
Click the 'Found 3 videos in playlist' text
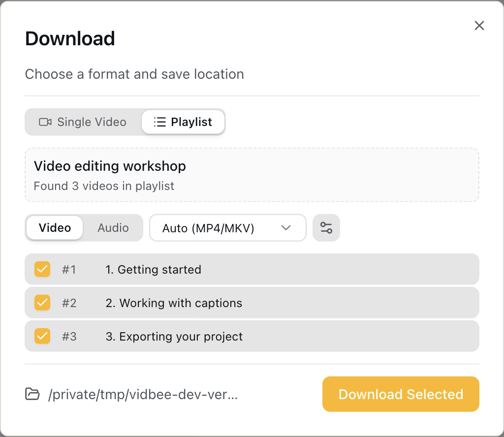pos(104,186)
